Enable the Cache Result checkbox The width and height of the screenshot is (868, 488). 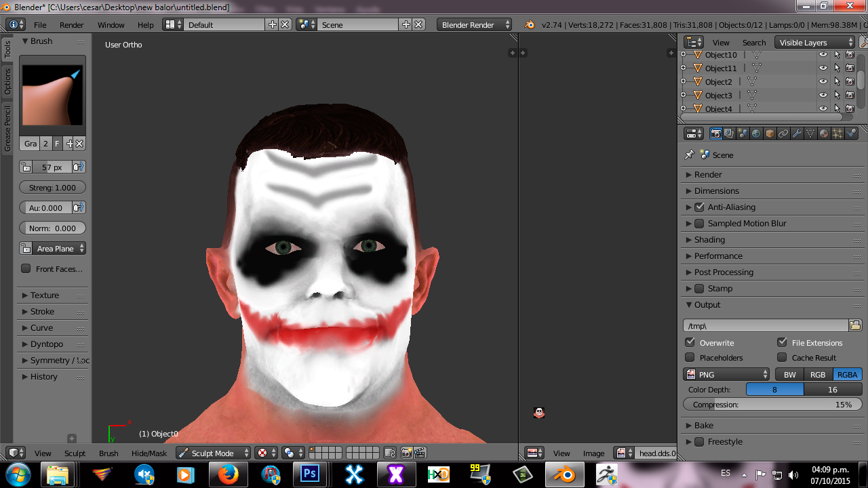click(x=782, y=357)
